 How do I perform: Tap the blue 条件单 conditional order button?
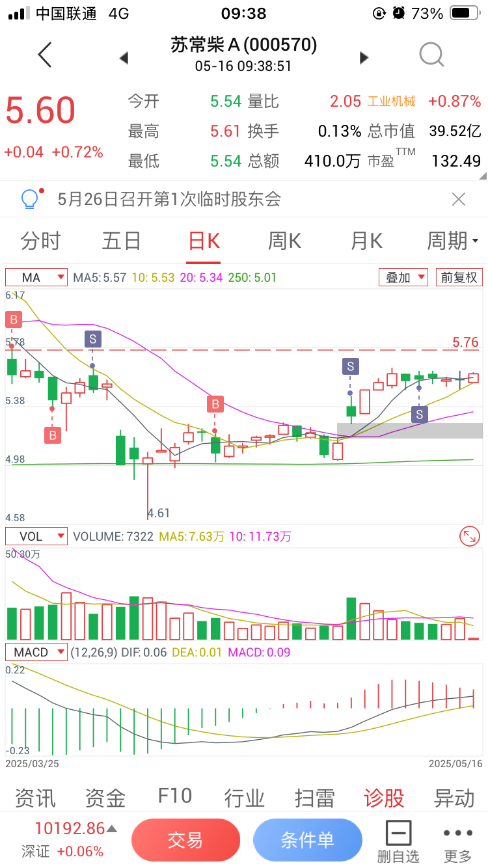(308, 840)
